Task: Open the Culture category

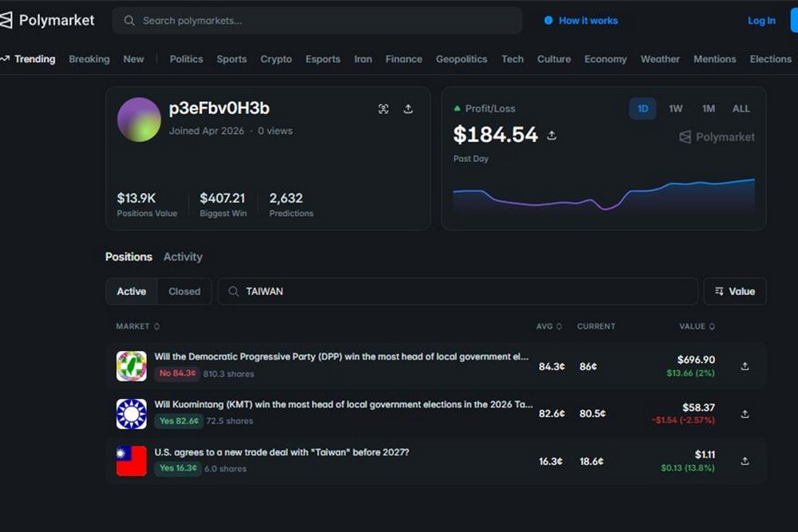Action: [x=554, y=59]
